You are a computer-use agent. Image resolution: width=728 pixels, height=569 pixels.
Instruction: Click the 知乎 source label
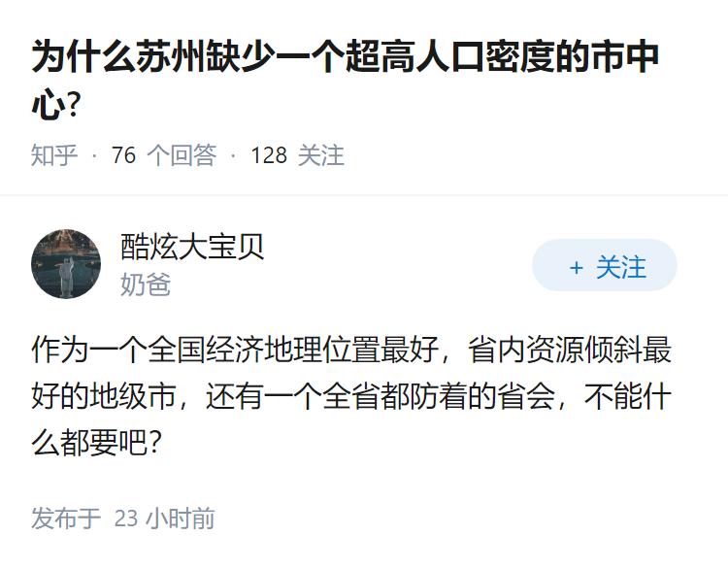pos(54,155)
